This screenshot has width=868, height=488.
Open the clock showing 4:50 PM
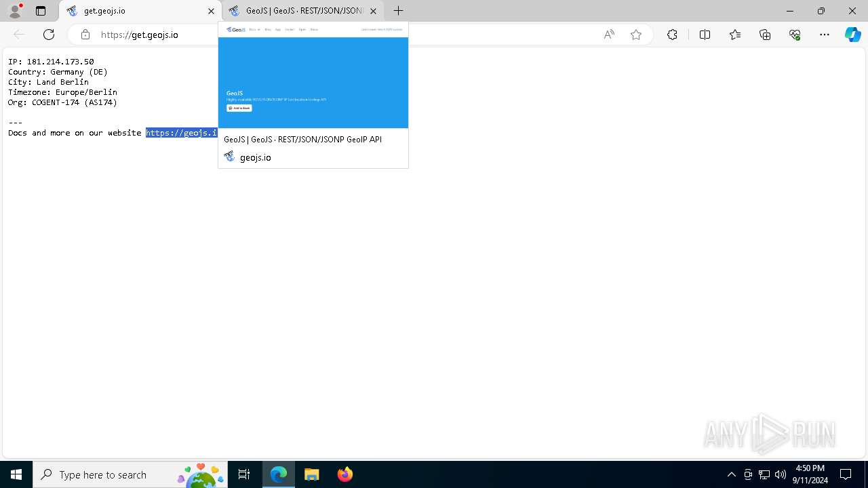click(810, 474)
